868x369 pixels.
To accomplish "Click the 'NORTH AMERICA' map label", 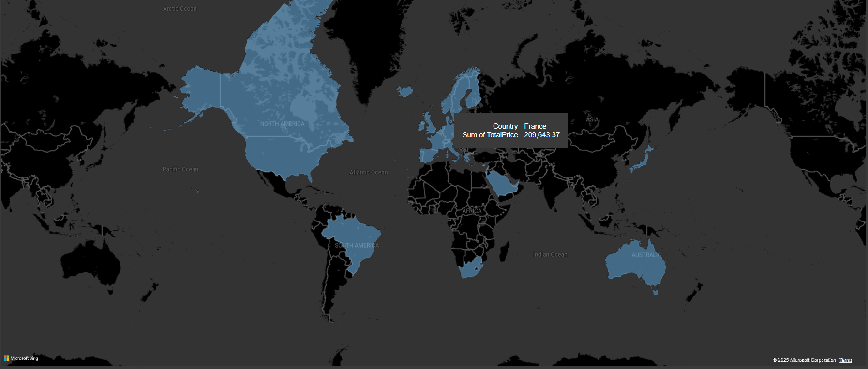I will click(x=283, y=124).
